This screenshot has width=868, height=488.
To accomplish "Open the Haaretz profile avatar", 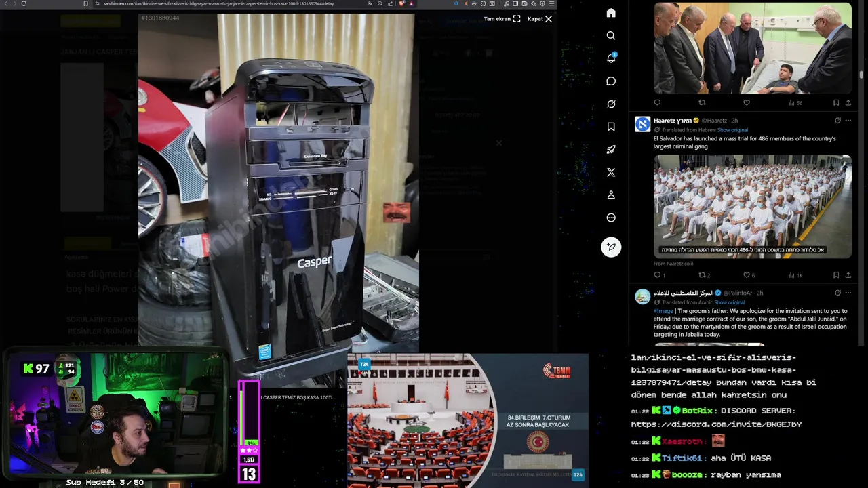I will pyautogui.click(x=642, y=124).
